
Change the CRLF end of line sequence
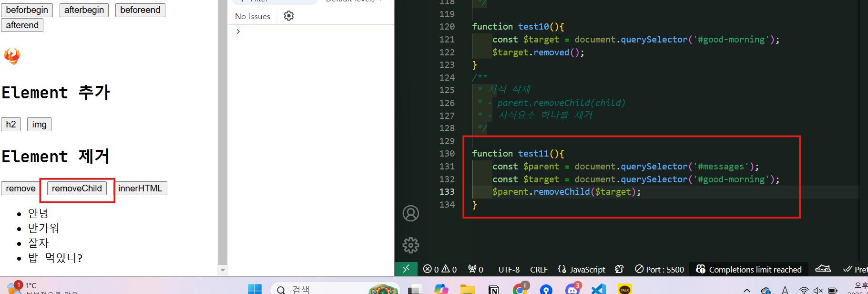539,269
